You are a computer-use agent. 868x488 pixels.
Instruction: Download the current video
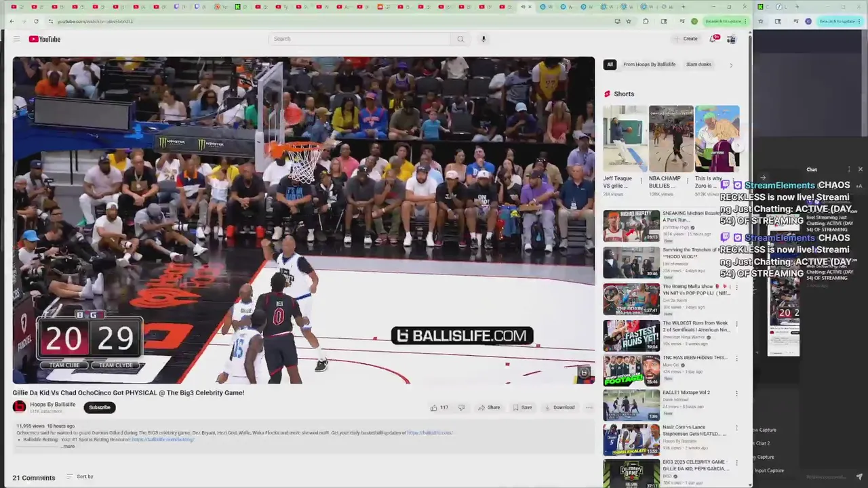click(559, 407)
